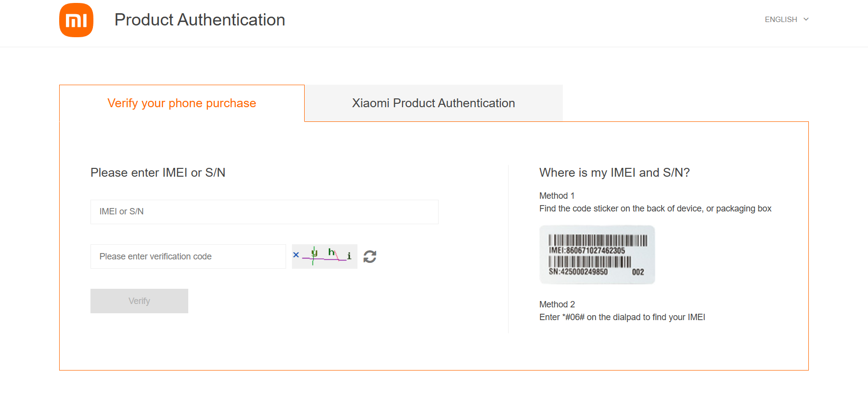Click 'Enter *#06# on the dialpad' text
The image size is (868, 395).
[x=622, y=317]
